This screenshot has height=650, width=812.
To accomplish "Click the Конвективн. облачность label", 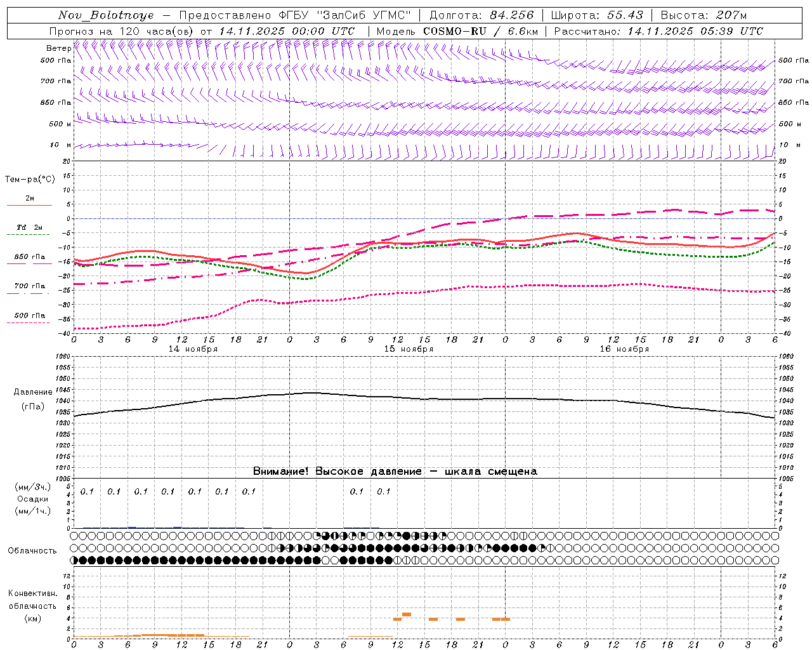I will click(x=32, y=600).
